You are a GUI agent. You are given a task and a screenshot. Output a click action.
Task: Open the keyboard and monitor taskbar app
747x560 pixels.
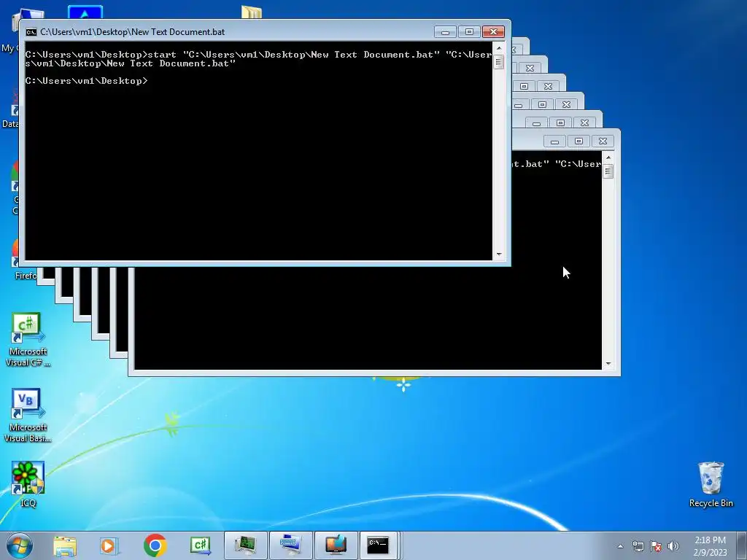coord(290,545)
